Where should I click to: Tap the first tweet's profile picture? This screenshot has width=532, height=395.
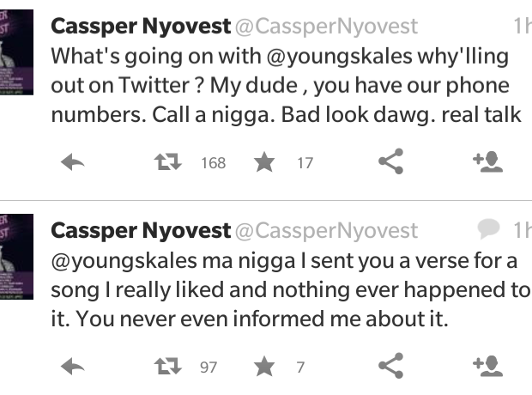(x=17, y=52)
